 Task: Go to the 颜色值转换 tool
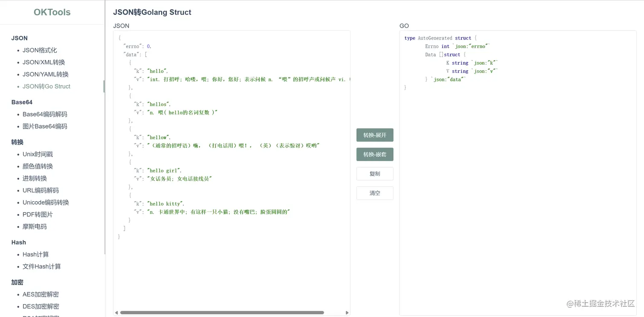tap(38, 166)
